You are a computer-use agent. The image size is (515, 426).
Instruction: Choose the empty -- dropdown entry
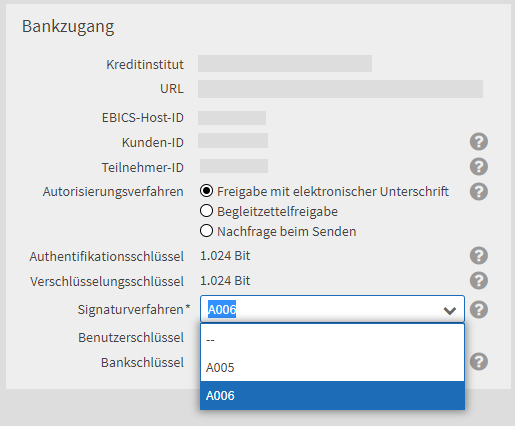332,340
